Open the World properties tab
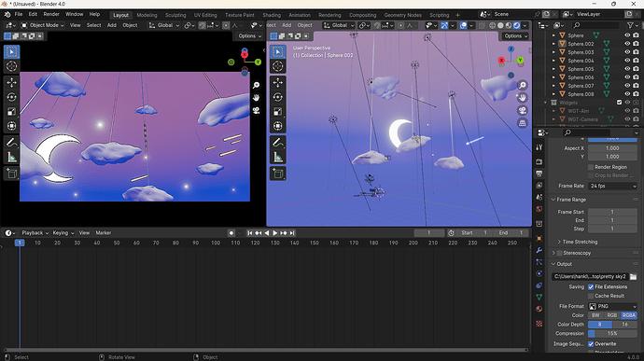 click(x=539, y=209)
